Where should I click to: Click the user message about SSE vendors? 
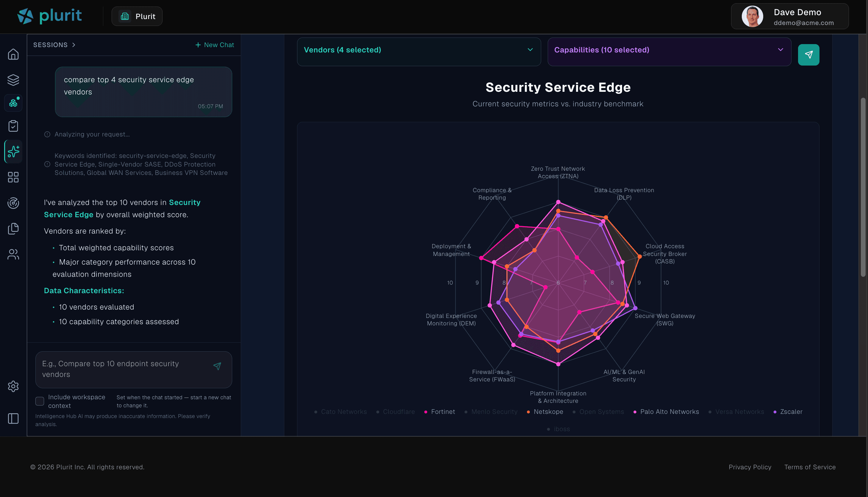[143, 92]
